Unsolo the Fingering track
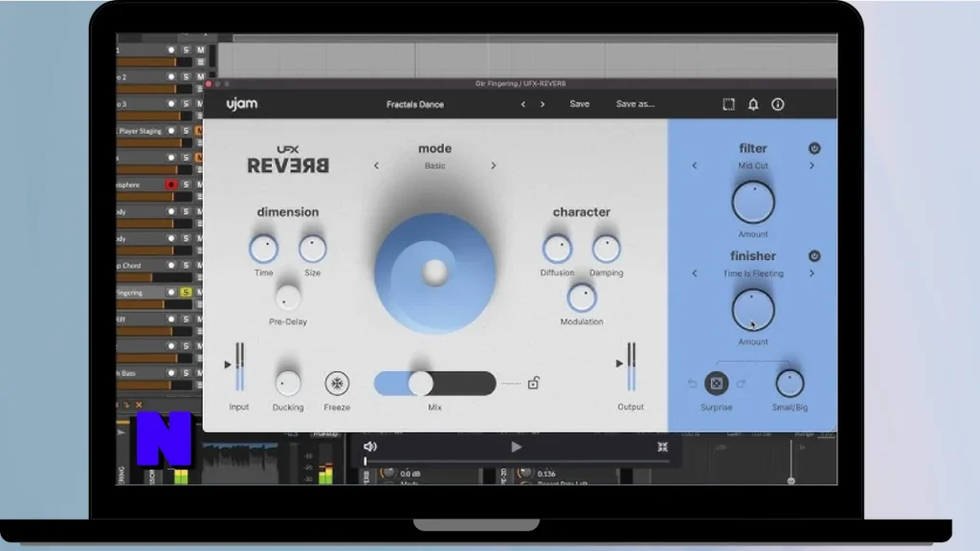The width and height of the screenshot is (980, 551). (186, 293)
